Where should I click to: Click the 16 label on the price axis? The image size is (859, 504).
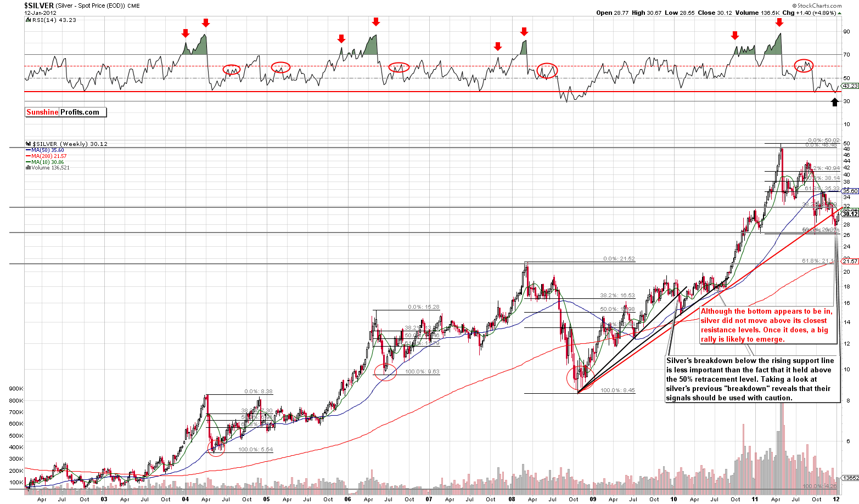point(846,303)
